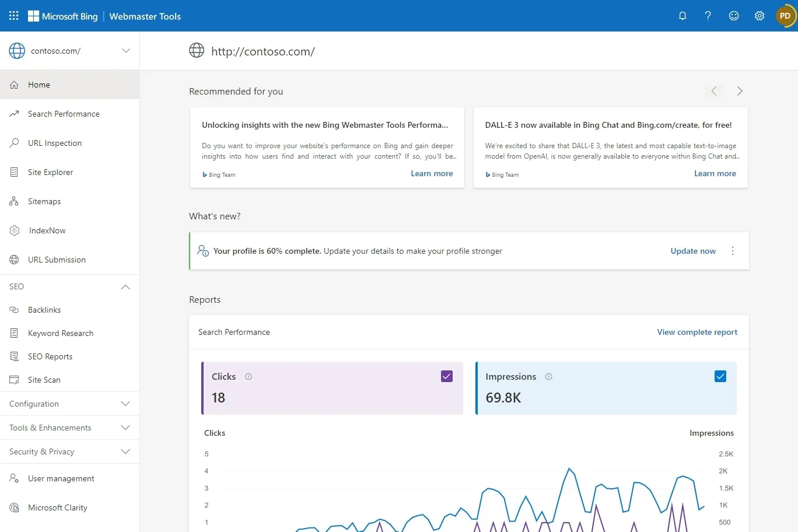Expand the Configuration section

tap(70, 404)
